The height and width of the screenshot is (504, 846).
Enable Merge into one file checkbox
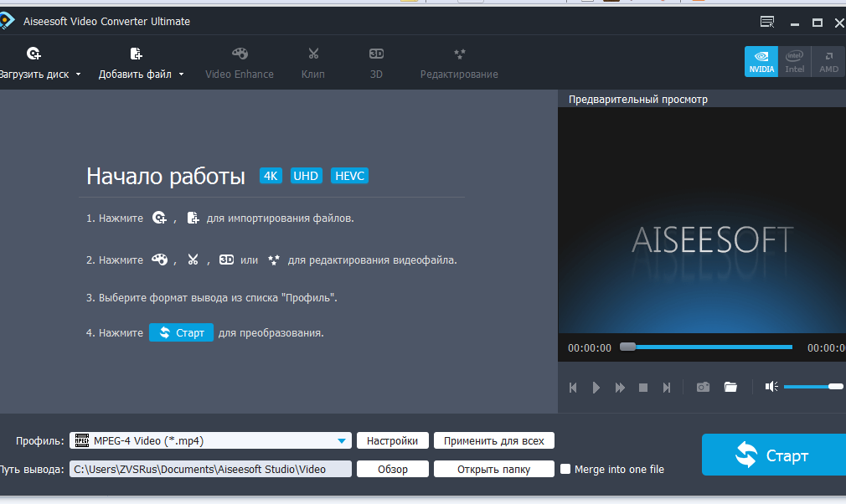[x=565, y=469]
